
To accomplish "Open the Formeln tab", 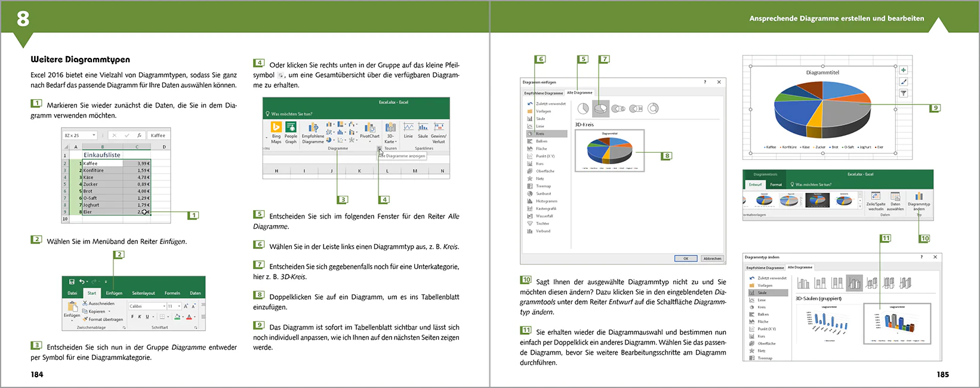I will (x=172, y=293).
